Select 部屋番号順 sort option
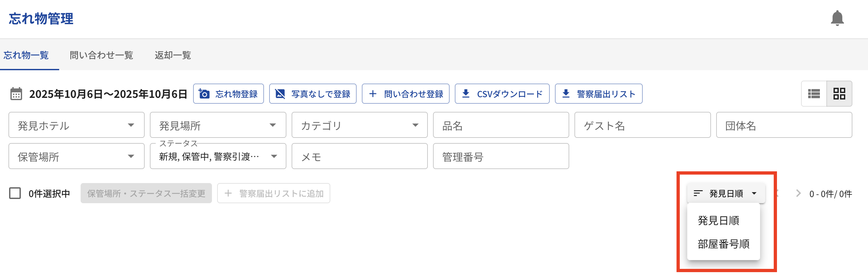 pyautogui.click(x=723, y=244)
